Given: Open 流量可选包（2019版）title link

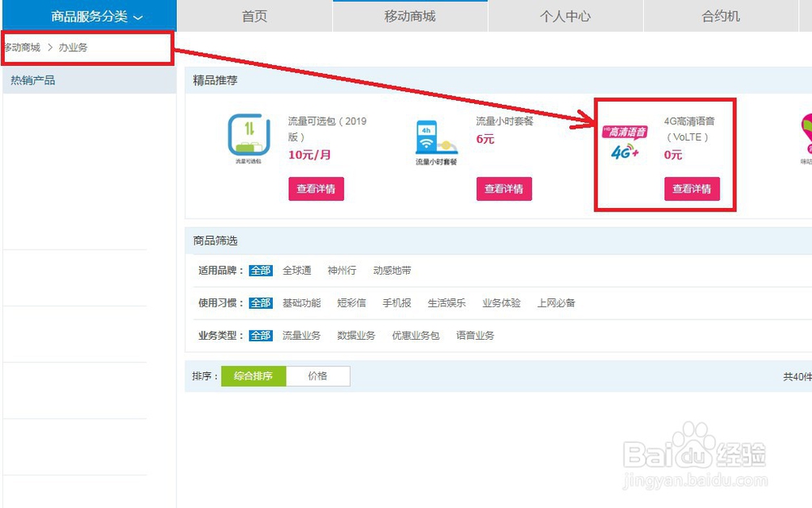Looking at the screenshot, I should [326, 129].
